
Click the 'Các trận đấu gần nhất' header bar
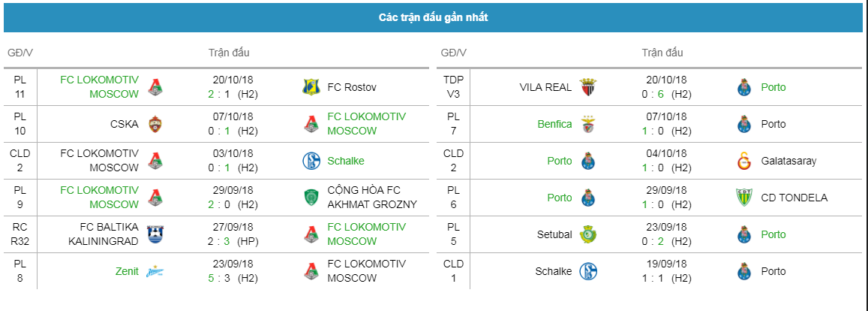click(x=434, y=18)
